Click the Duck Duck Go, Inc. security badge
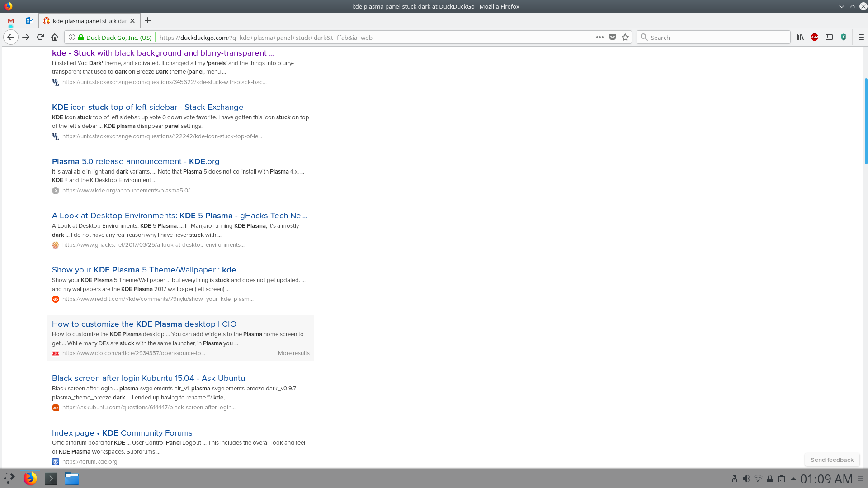 pos(115,38)
